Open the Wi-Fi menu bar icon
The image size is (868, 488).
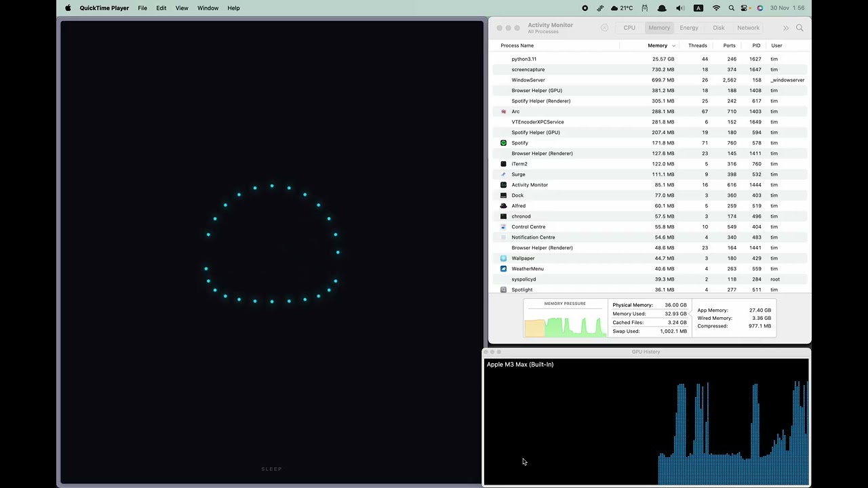[716, 8]
